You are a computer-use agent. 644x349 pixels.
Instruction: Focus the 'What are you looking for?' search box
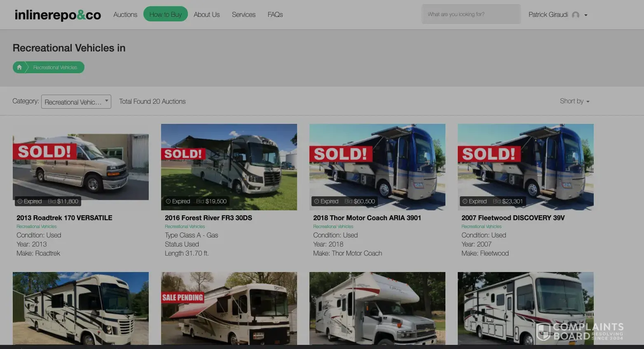(x=471, y=14)
